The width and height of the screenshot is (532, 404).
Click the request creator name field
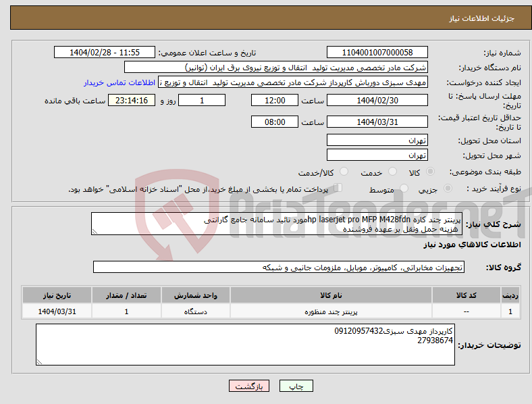(293, 82)
